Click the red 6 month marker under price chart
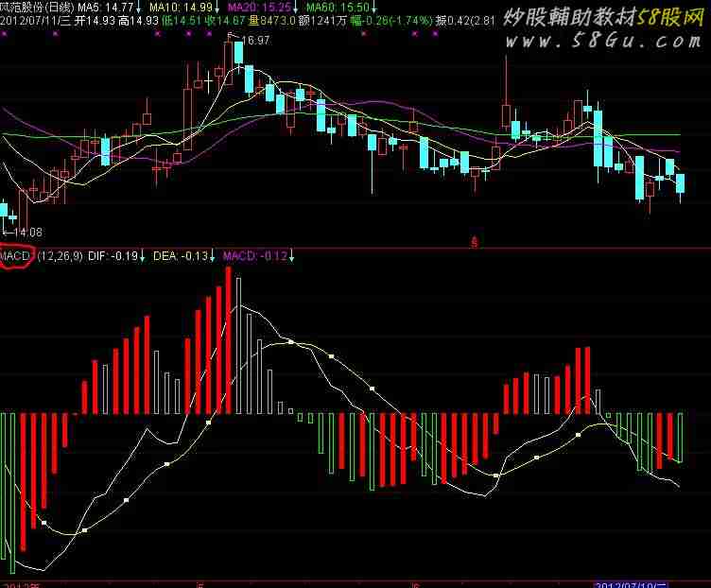Viewport: 711px width, 588px height. tap(474, 242)
